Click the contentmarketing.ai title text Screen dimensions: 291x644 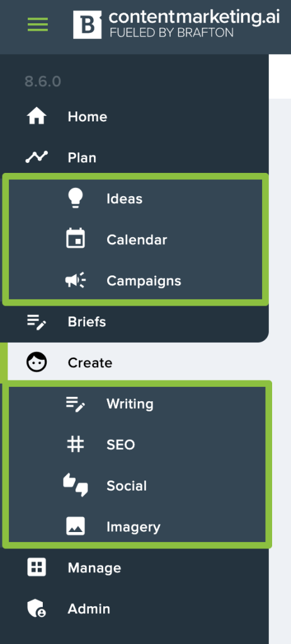194,17
